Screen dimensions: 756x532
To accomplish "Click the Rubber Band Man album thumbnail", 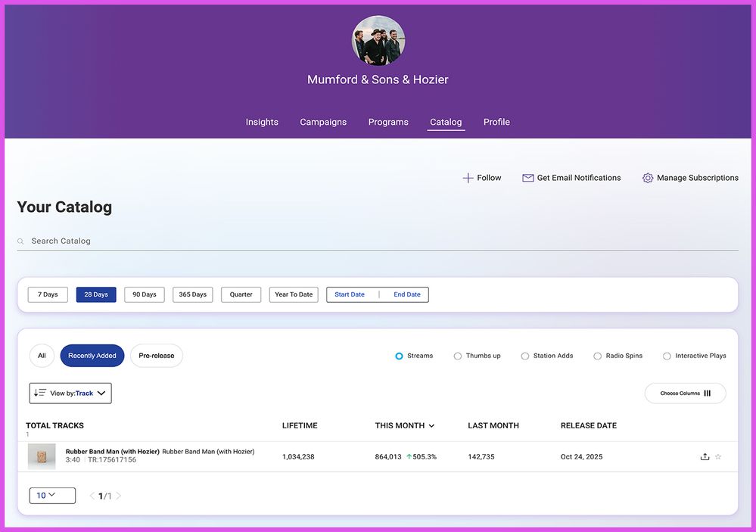I will 42,456.
